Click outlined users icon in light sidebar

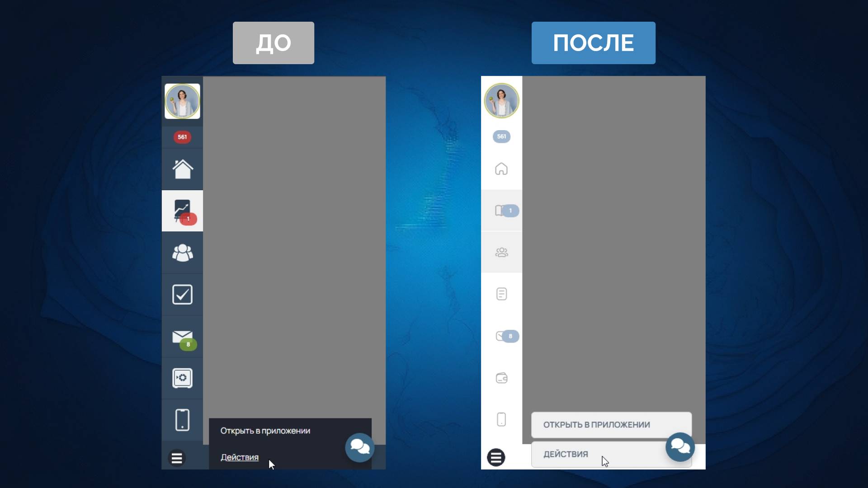click(501, 252)
